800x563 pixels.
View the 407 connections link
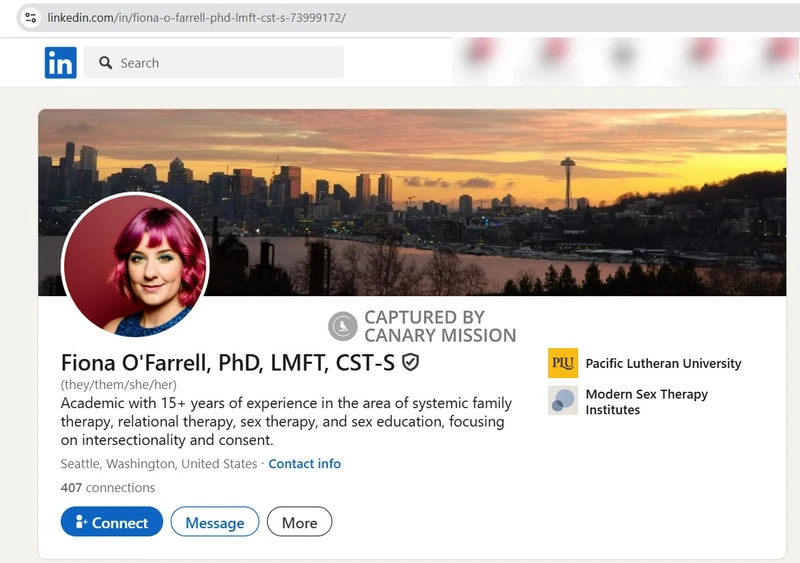tap(108, 488)
